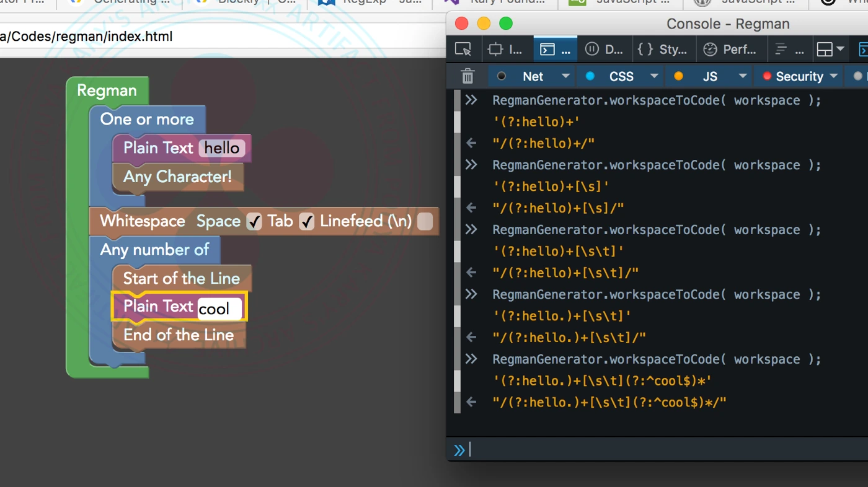Uncheck the Space checkbox in Whitespace block

tap(254, 222)
